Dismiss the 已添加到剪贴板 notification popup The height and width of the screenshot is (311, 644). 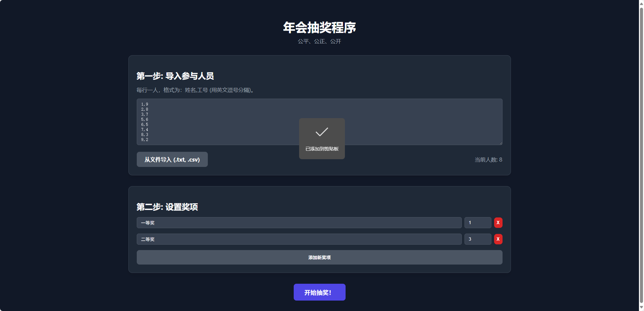322,139
